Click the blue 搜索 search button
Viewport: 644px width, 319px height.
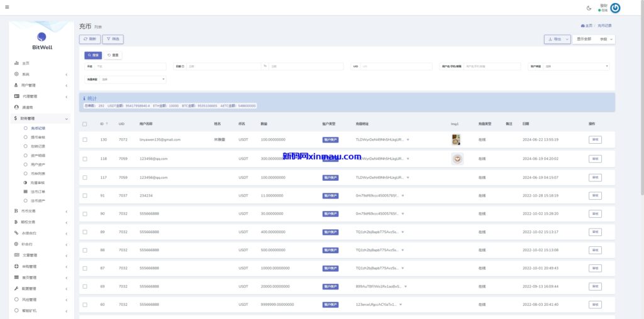pyautogui.click(x=92, y=55)
